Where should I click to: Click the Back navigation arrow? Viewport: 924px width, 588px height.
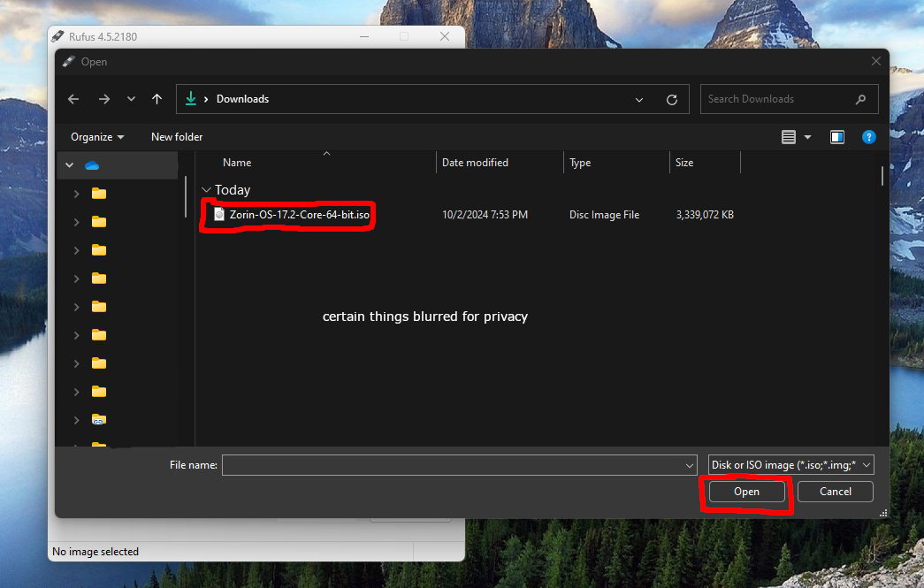click(74, 99)
